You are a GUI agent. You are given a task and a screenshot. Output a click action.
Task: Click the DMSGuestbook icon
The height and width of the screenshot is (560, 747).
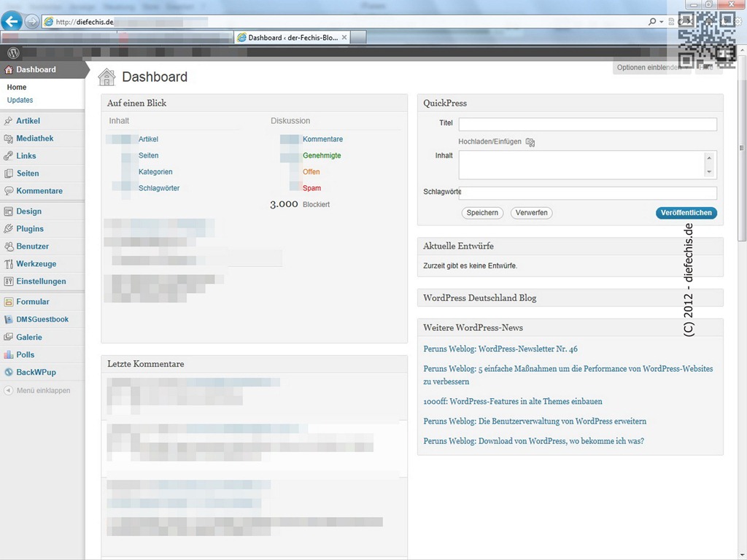pos(8,319)
